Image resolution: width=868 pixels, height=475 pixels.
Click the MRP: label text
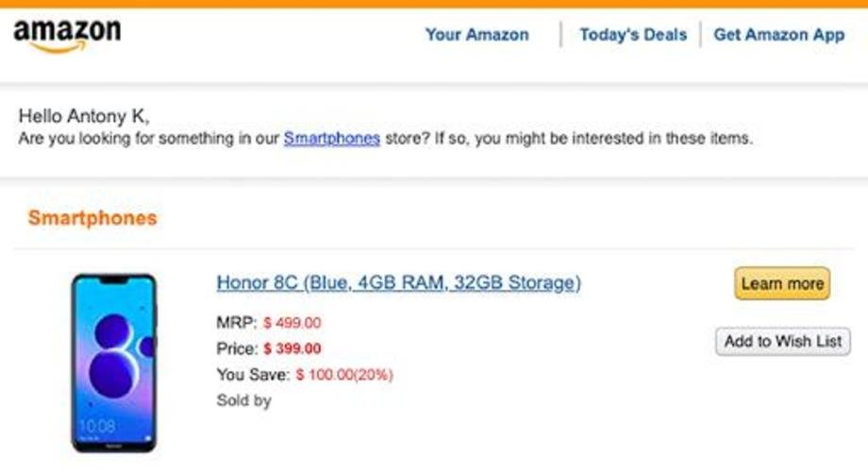(237, 323)
